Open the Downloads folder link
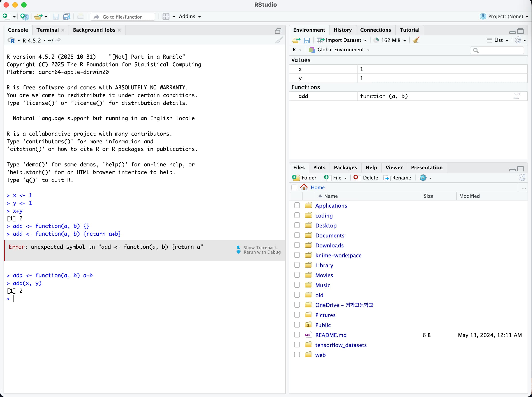This screenshot has height=397, width=532. pyautogui.click(x=329, y=245)
